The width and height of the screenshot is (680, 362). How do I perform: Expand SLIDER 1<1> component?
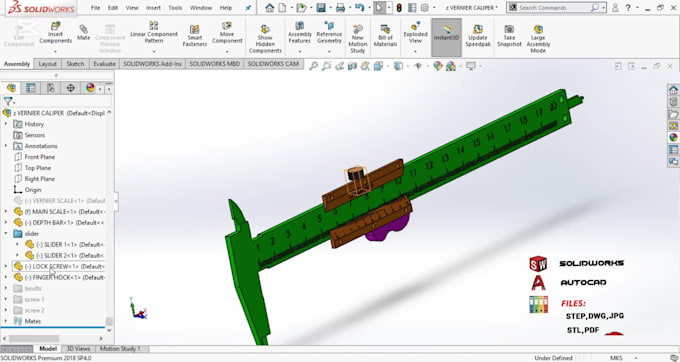pos(17,245)
